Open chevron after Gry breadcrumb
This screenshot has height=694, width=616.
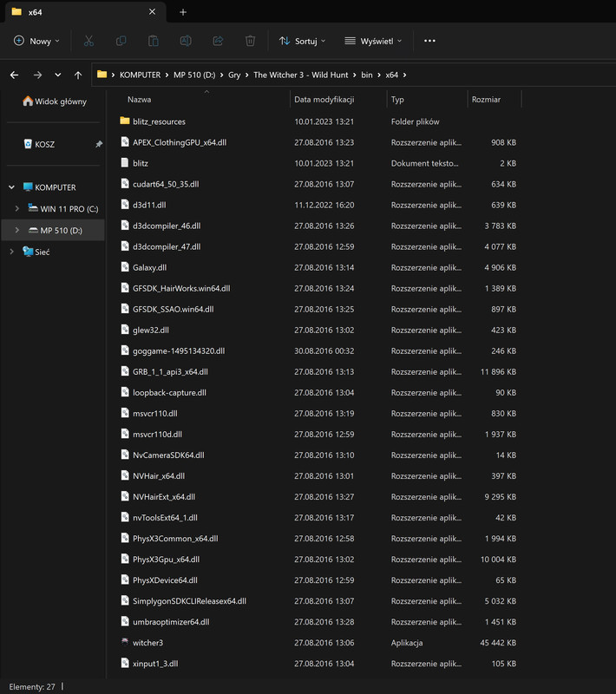coord(247,75)
